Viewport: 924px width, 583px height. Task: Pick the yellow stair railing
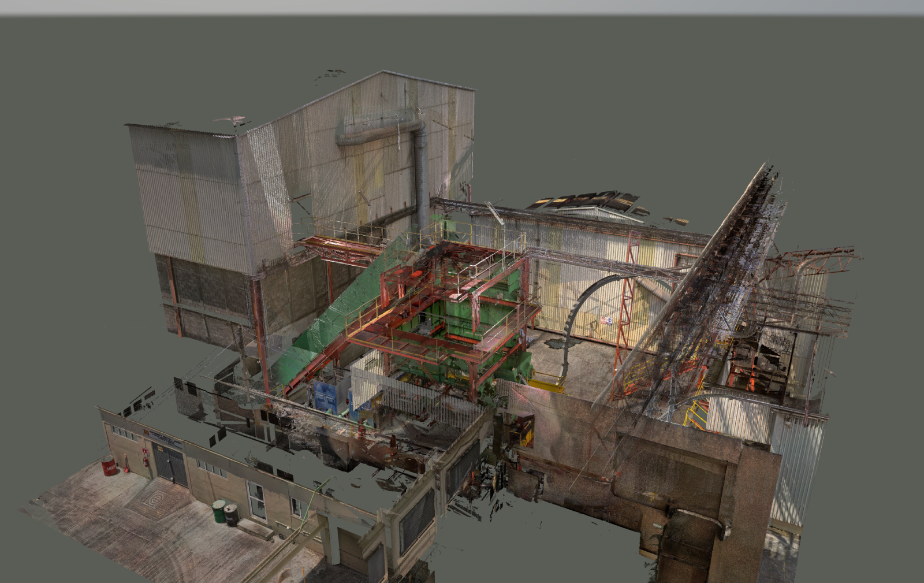click(697, 413)
